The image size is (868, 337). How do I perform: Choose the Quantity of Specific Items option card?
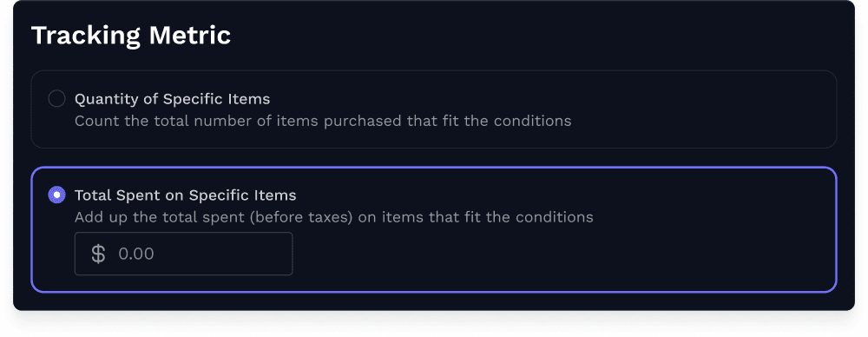pyautogui.click(x=433, y=109)
